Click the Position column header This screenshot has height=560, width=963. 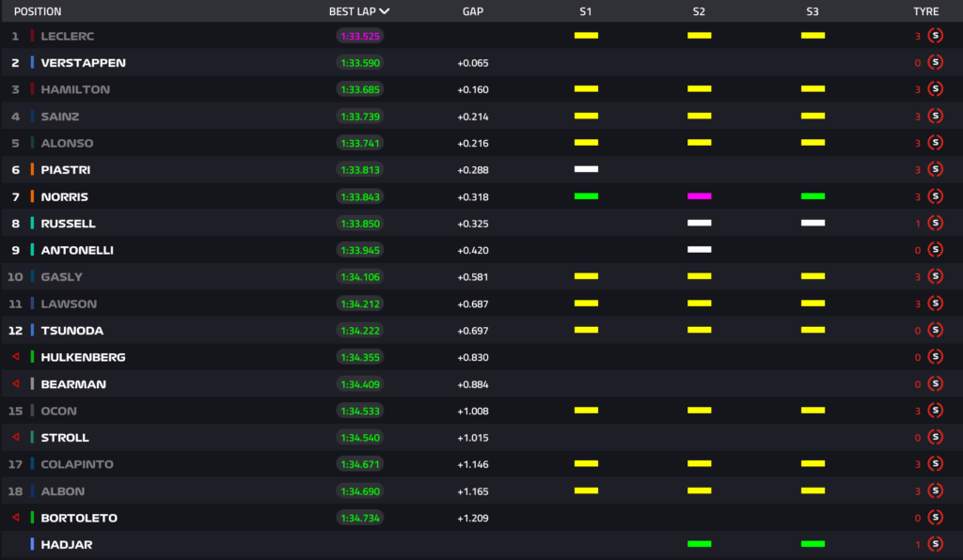click(38, 12)
